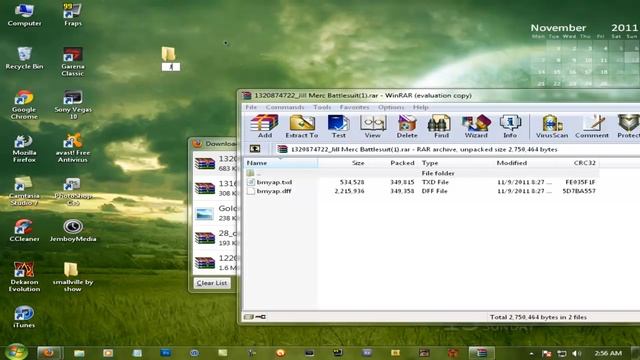This screenshot has width=640, height=360.
Task: Open the Garena Classic shortcut
Action: [x=73, y=61]
